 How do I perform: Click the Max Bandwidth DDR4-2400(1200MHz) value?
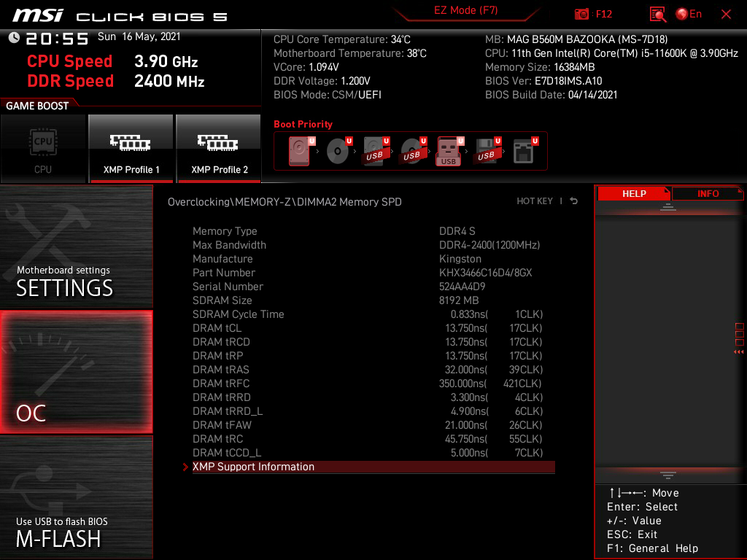489,245
